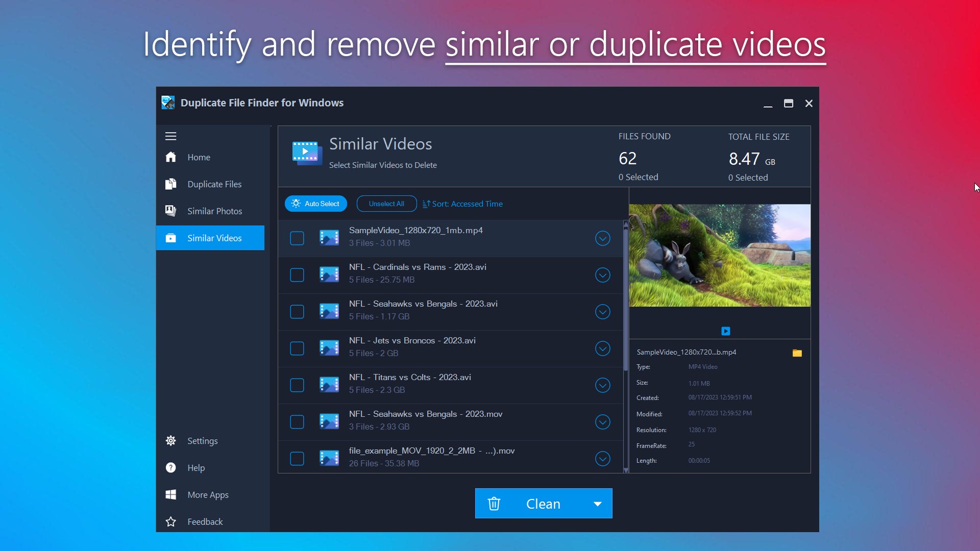Viewport: 980px width, 551px height.
Task: Expand Seahawks vs Bengals 2023.mov group
Action: pyautogui.click(x=603, y=422)
